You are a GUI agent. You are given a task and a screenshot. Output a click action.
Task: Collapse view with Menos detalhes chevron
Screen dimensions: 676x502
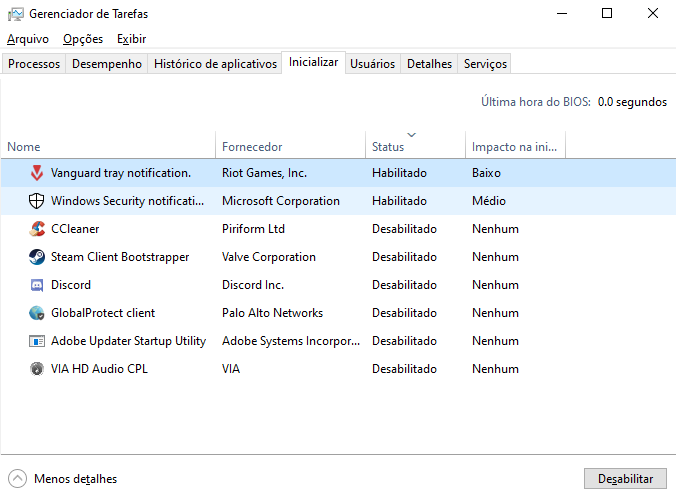(17, 479)
